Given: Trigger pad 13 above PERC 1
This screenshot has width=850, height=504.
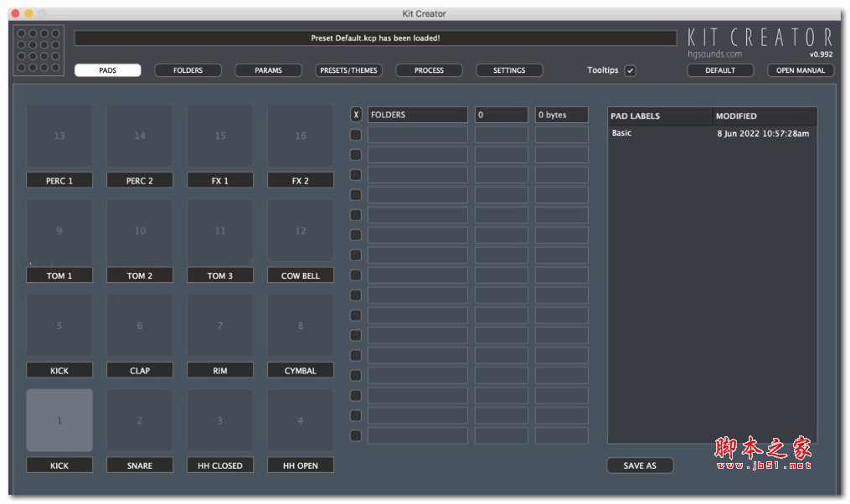Looking at the screenshot, I should point(59,136).
